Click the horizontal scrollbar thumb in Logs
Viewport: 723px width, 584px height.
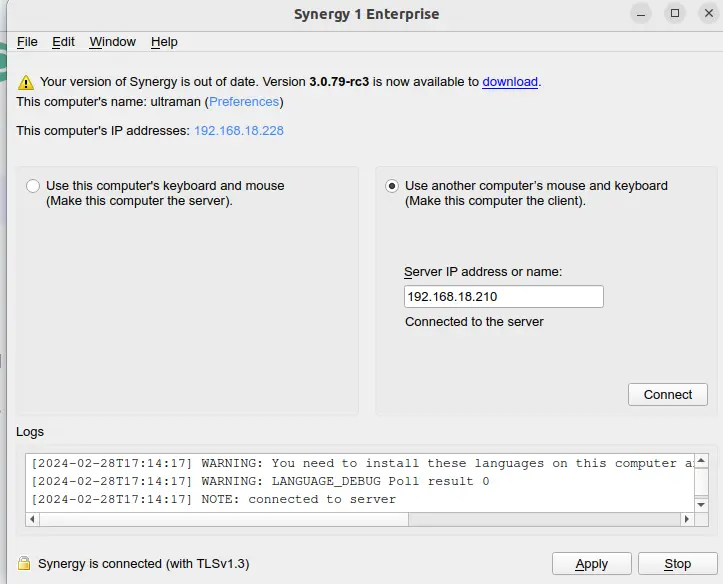click(224, 519)
